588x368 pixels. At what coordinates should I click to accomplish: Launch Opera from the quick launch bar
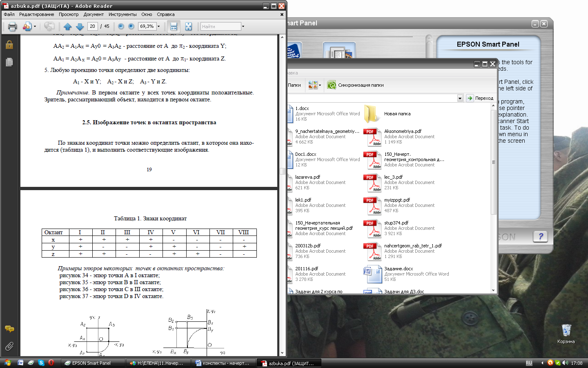point(51,363)
